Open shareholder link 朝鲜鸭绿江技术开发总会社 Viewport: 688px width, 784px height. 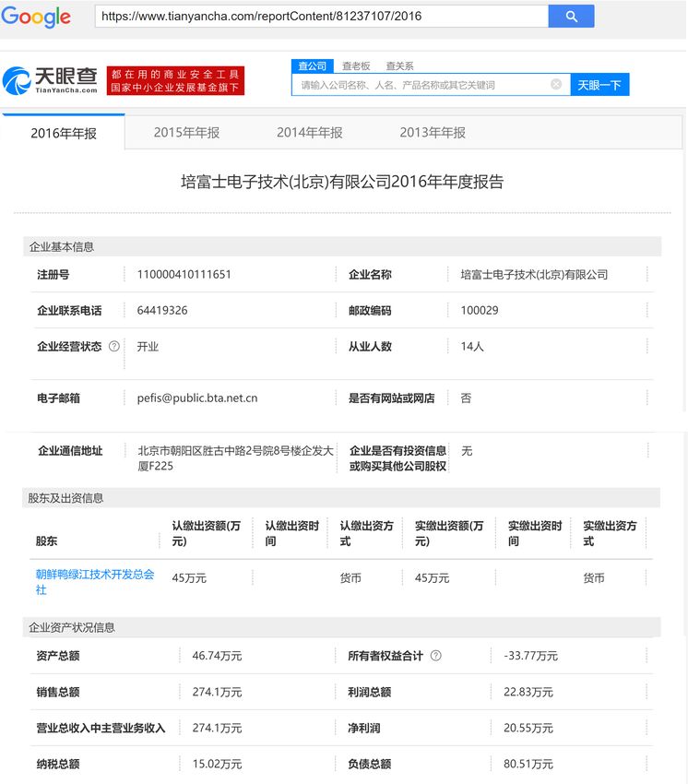pyautogui.click(x=94, y=581)
